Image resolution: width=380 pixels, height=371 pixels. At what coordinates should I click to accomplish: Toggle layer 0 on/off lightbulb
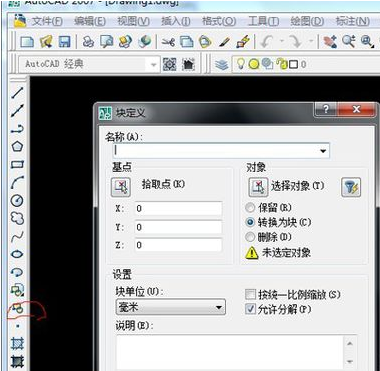[241, 64]
